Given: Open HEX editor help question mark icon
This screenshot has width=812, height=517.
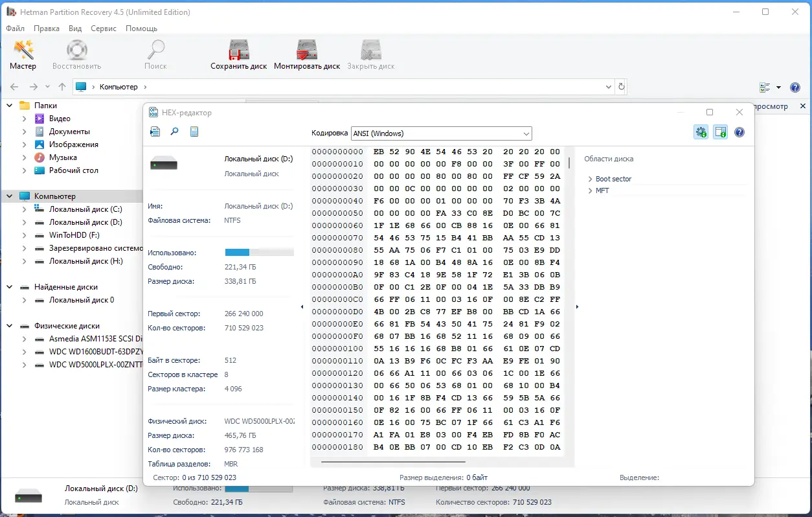Looking at the screenshot, I should pyautogui.click(x=739, y=132).
